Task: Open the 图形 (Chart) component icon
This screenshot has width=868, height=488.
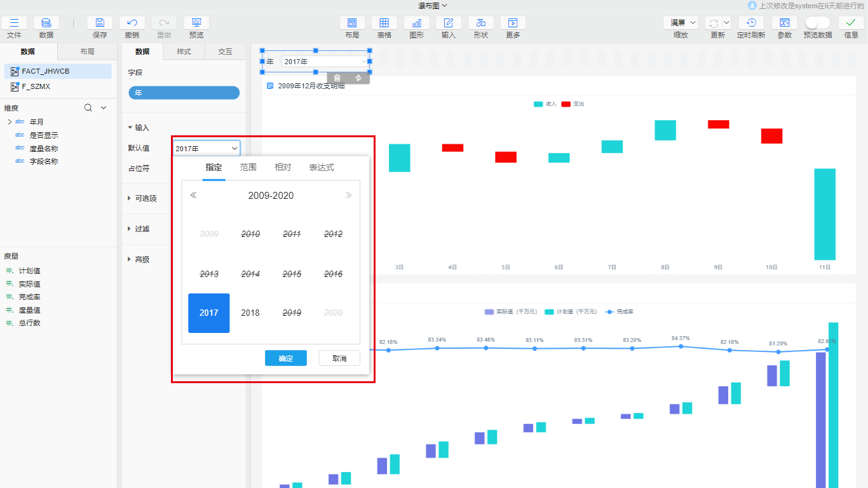Action: [417, 23]
